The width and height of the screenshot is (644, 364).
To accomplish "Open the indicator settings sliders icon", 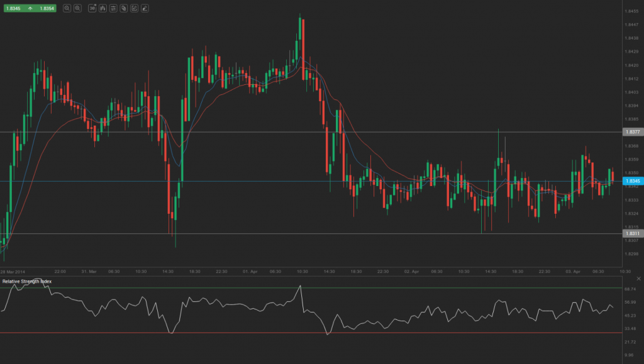I will [113, 8].
